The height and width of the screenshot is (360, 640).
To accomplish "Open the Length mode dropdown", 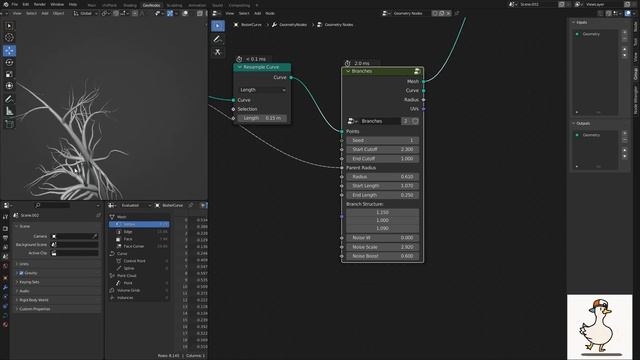I will coord(262,90).
